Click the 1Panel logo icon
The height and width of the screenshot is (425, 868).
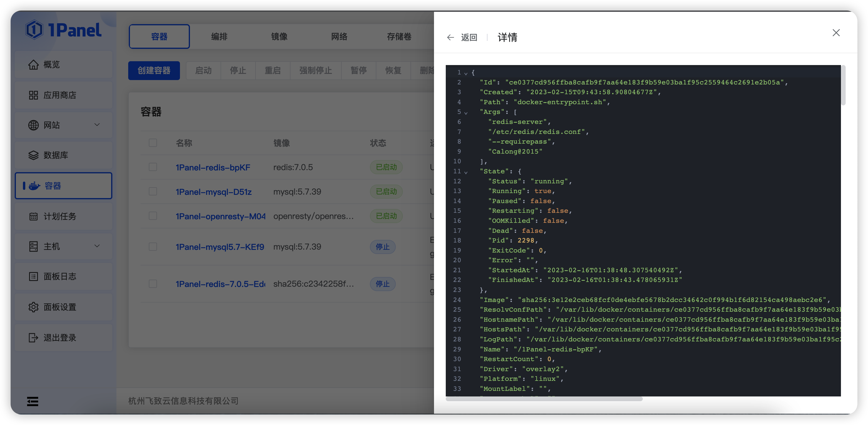click(x=34, y=30)
